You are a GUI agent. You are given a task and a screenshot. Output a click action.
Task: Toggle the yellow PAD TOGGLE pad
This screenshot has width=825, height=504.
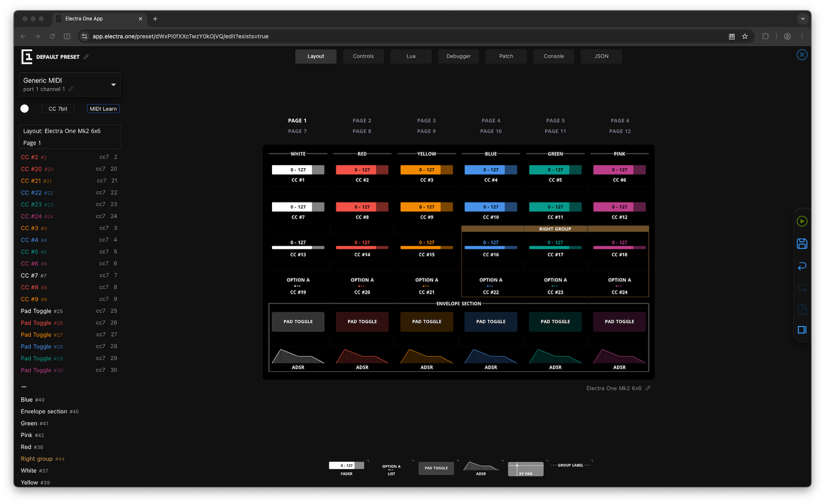pos(427,322)
